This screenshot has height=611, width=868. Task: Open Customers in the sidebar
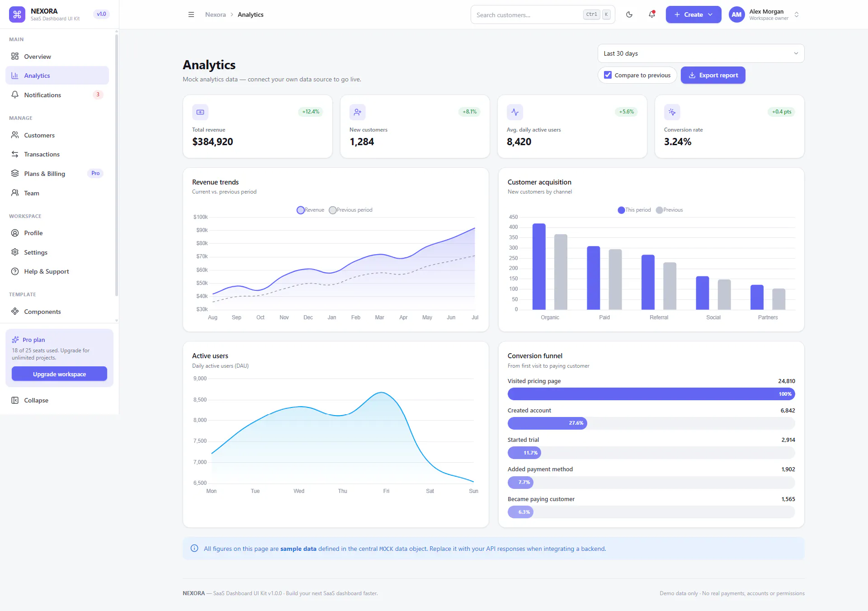tap(57, 135)
